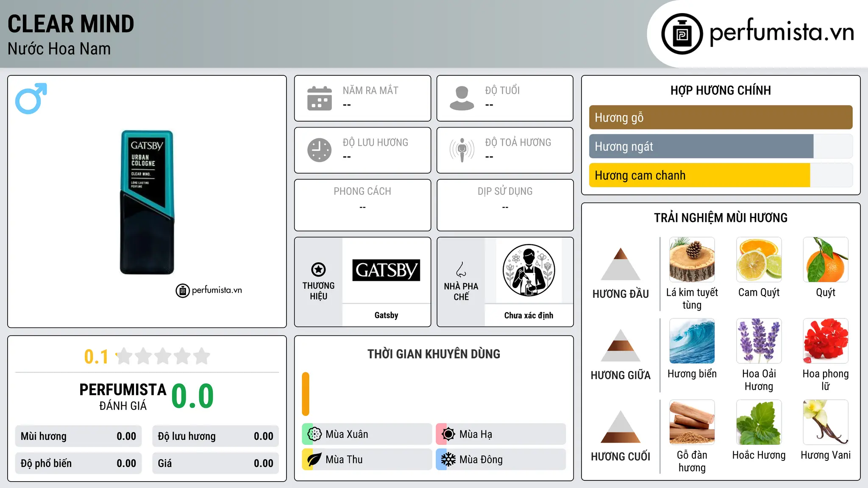The height and width of the screenshot is (488, 868).
Task: Click the calendar icon for Năm ra mắt
Action: pos(320,98)
